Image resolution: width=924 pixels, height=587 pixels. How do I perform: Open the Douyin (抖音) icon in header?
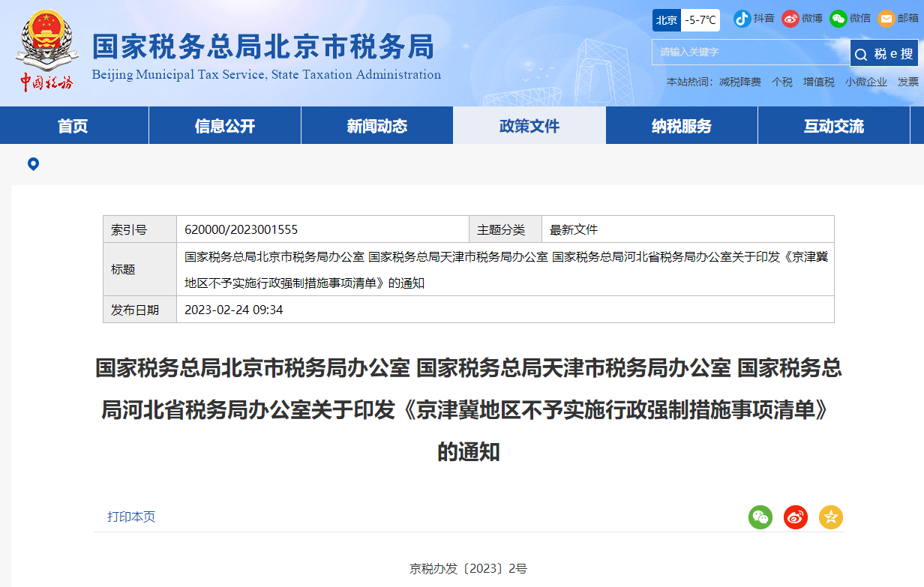[x=742, y=19]
